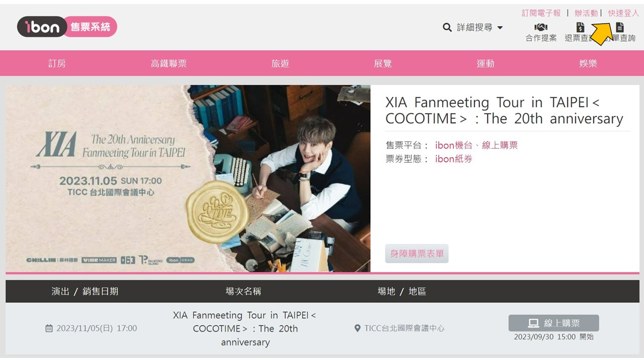This screenshot has width=644, height=362.
Task: Go to the 旅遊 category
Action: [280, 63]
